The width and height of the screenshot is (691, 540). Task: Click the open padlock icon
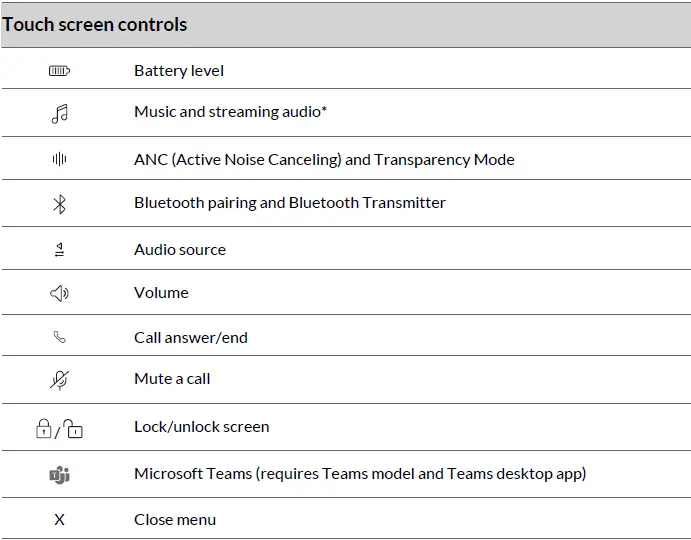(x=74, y=428)
